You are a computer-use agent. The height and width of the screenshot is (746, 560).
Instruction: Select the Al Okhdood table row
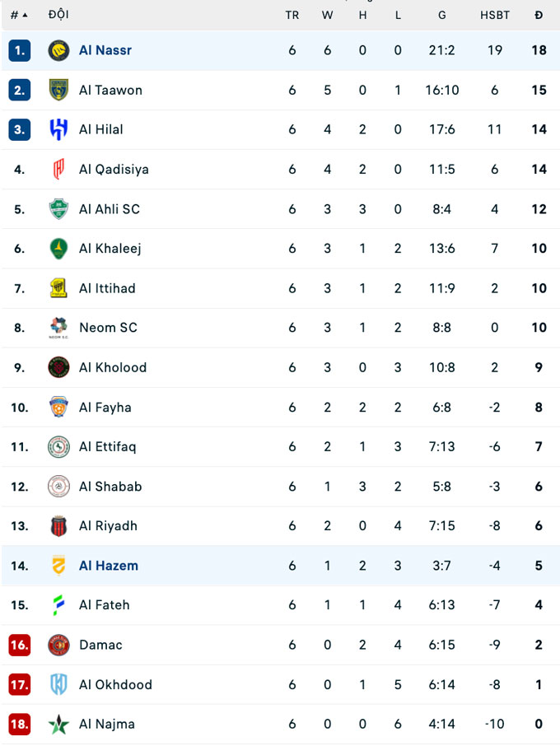(x=280, y=684)
